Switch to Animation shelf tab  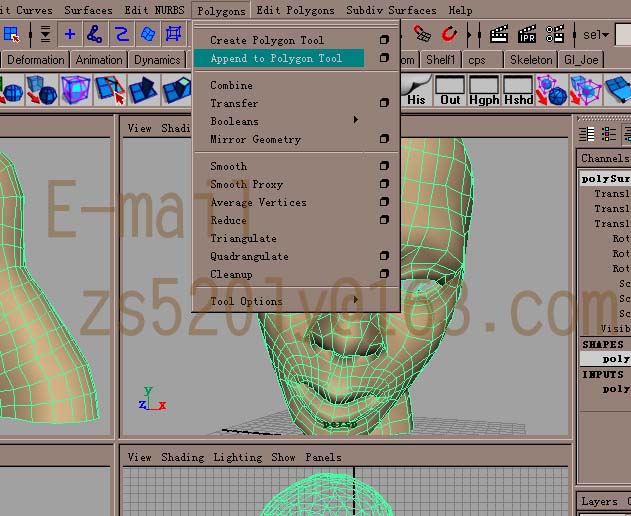99,60
